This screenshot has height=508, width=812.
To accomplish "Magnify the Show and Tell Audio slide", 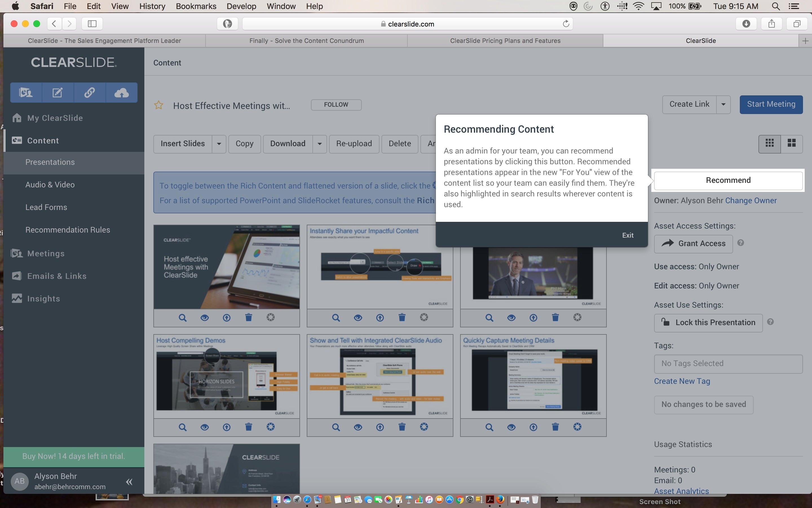I will (x=336, y=427).
